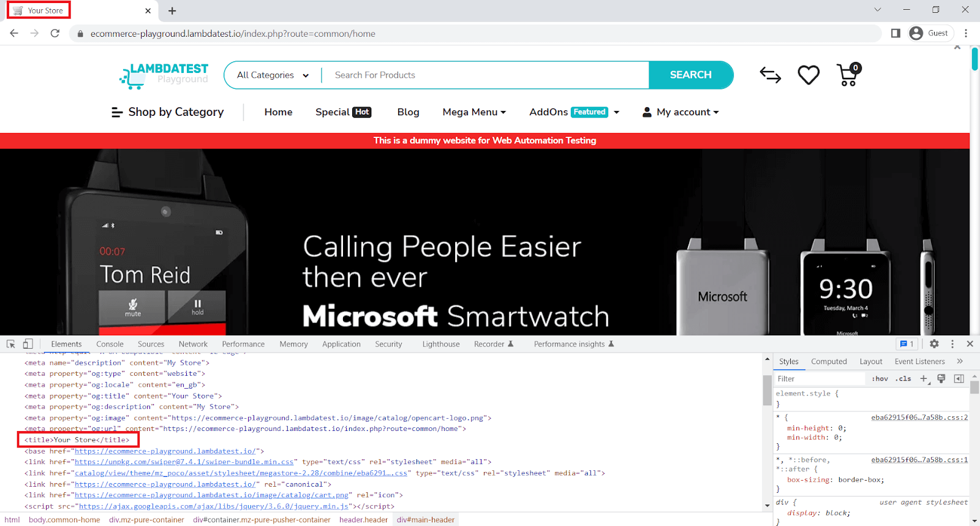The image size is (980, 526).
Task: Reload the page with the refresh icon
Action: click(x=55, y=33)
